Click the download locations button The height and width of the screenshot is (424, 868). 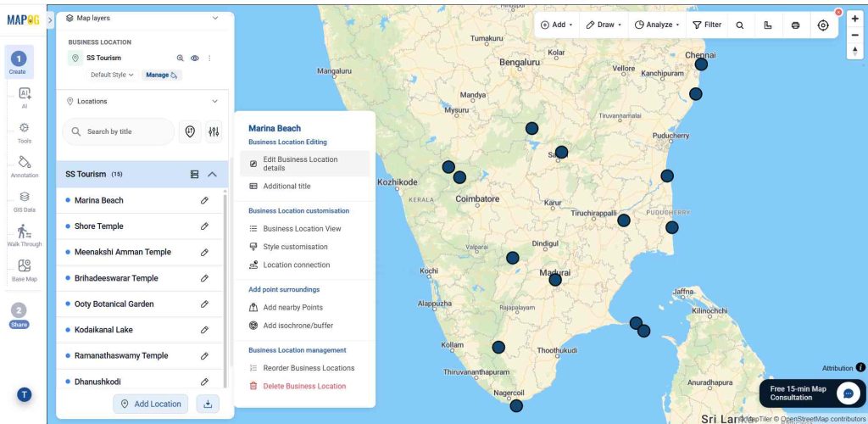point(208,404)
